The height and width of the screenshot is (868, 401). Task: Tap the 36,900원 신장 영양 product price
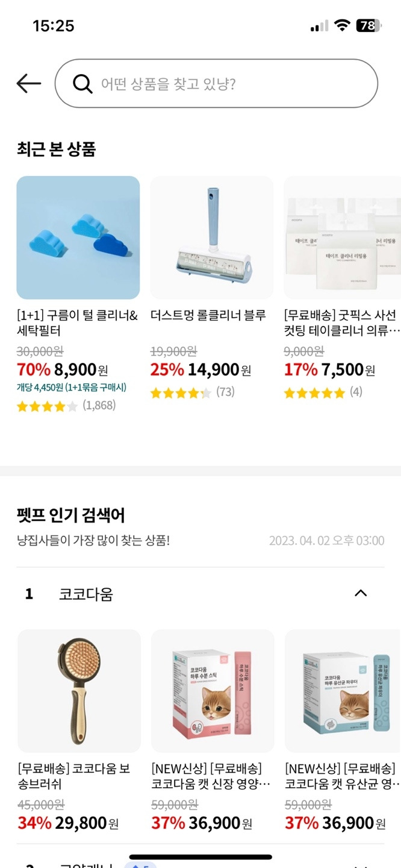[x=202, y=823]
